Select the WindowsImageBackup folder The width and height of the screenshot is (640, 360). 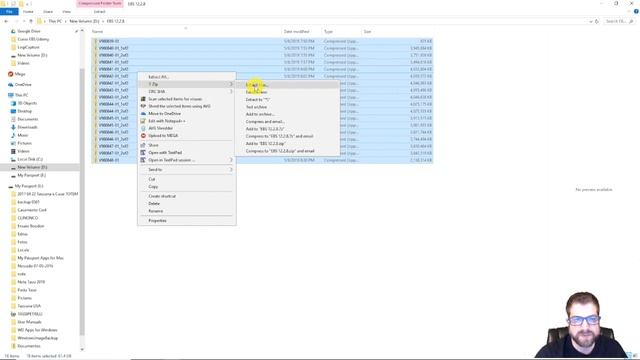38,338
